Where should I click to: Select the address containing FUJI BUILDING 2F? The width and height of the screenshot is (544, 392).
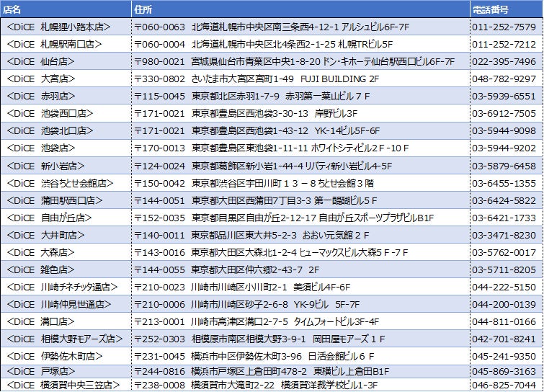(300, 79)
